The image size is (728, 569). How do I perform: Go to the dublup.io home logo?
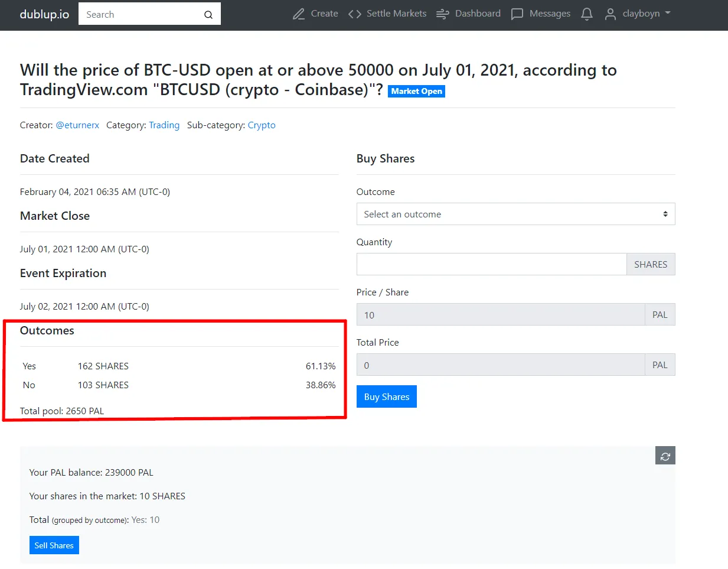44,14
